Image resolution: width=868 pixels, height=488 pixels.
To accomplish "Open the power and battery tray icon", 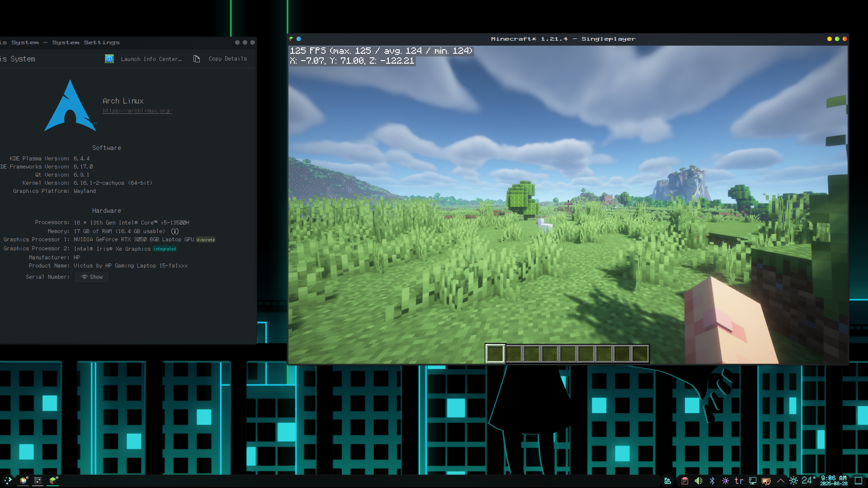I will 766,481.
